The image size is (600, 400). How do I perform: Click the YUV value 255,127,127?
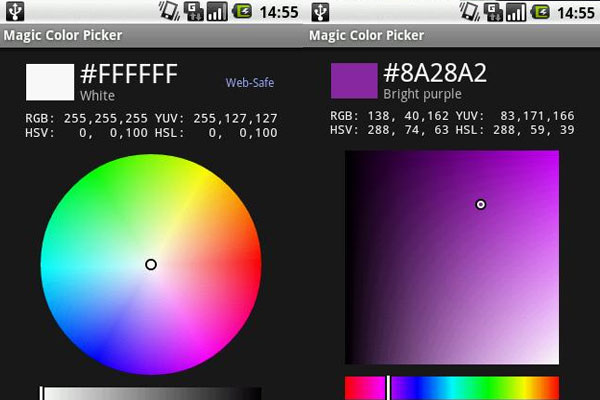(x=235, y=119)
